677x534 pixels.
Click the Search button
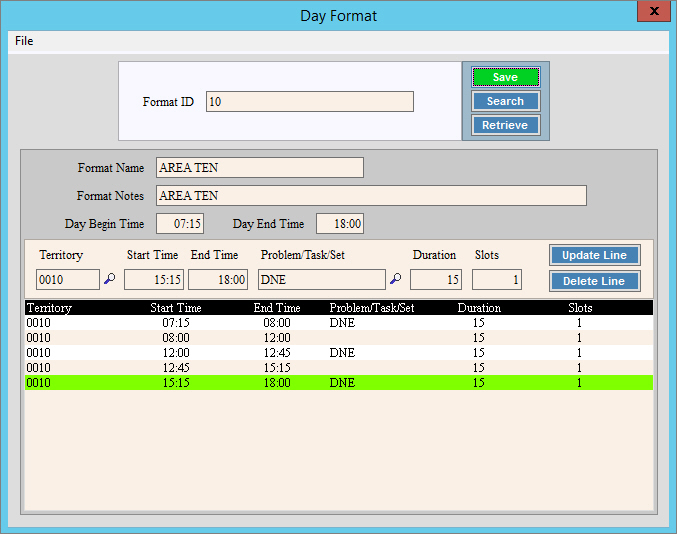pyautogui.click(x=506, y=101)
